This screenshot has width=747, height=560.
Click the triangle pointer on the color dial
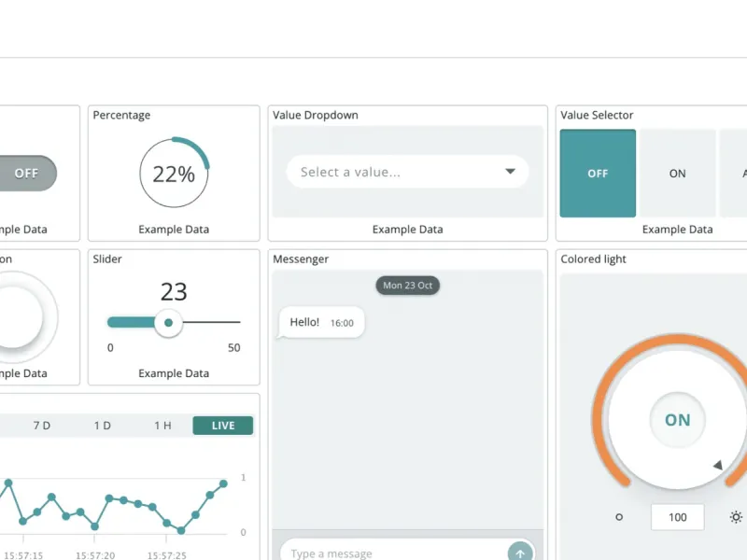tap(717, 465)
